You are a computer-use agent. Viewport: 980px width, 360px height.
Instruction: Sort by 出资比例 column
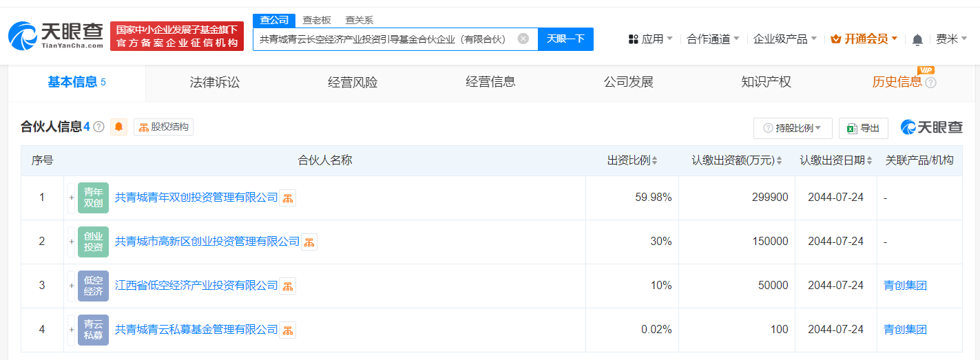point(632,160)
